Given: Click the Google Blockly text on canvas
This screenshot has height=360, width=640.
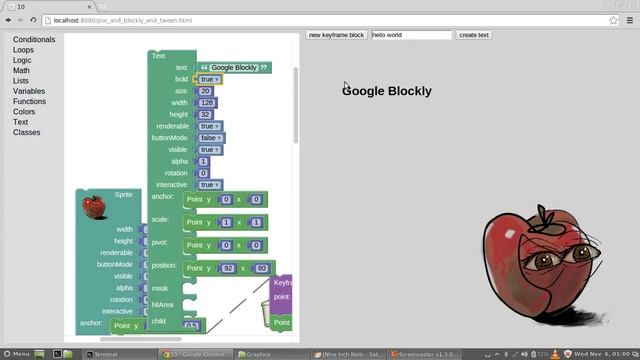Looking at the screenshot, I should (387, 91).
